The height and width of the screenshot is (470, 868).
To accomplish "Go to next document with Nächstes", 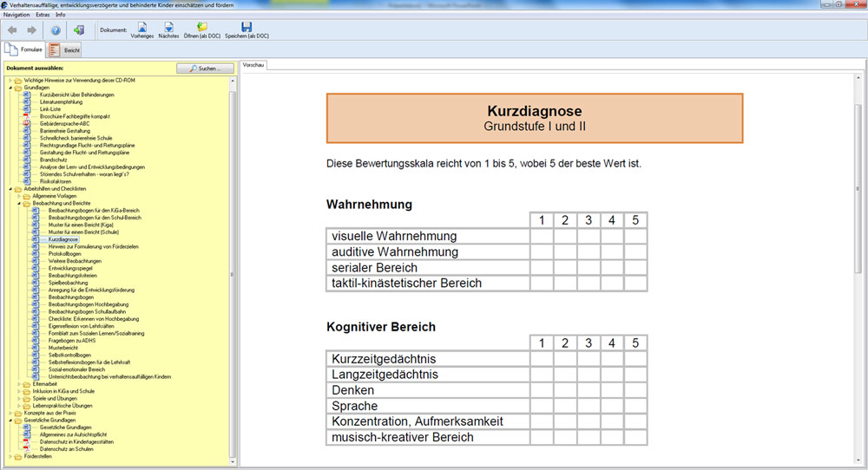I will tap(168, 30).
